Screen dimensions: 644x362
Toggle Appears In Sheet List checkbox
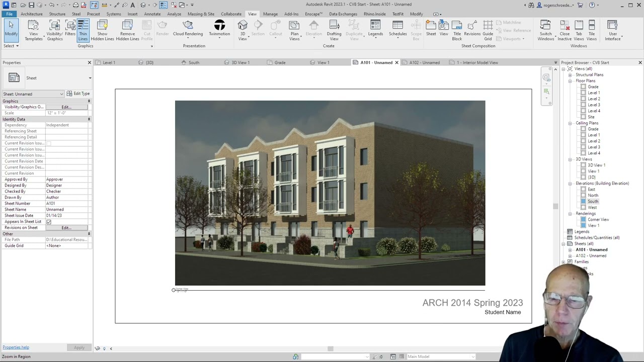pyautogui.click(x=49, y=222)
